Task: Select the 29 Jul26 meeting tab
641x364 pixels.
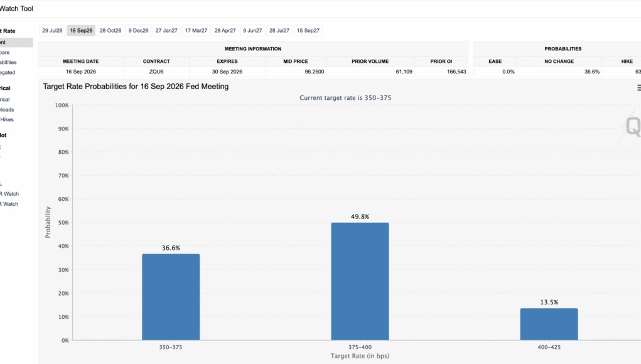Action: tap(52, 31)
